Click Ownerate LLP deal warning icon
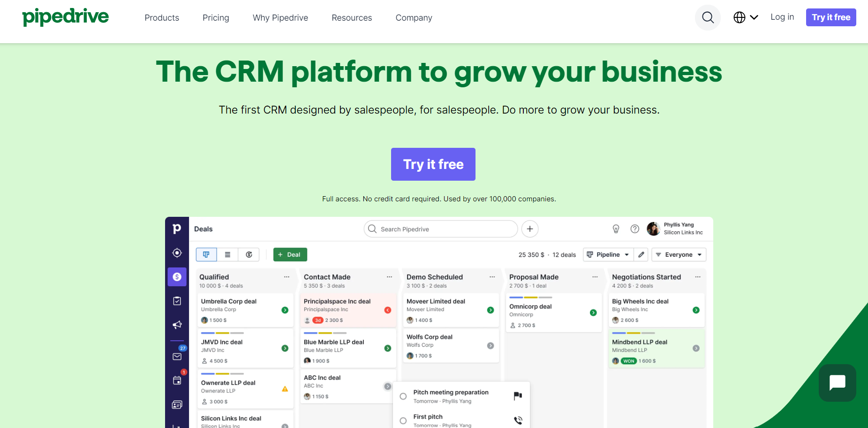Image resolution: width=868 pixels, height=428 pixels. pyautogui.click(x=285, y=389)
